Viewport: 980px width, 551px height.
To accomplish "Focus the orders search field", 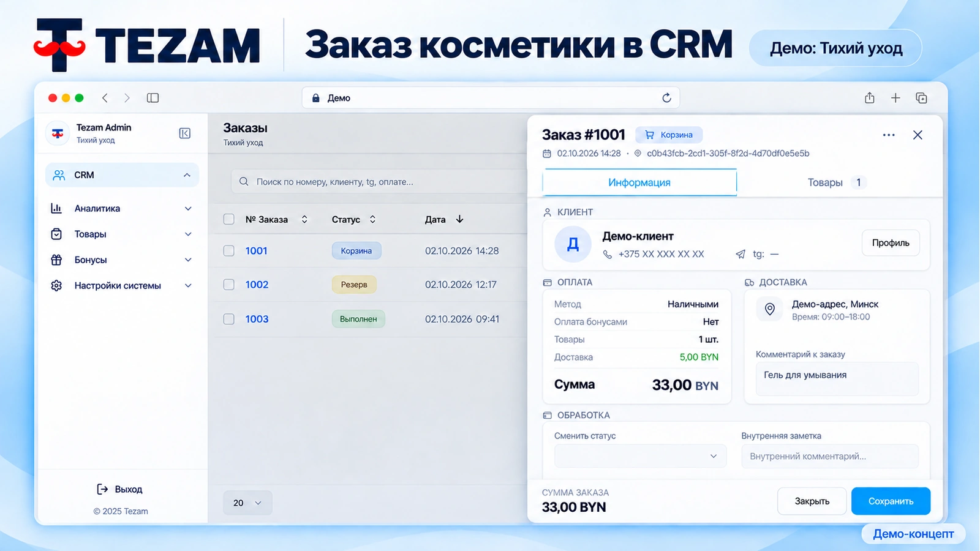I will click(x=379, y=182).
